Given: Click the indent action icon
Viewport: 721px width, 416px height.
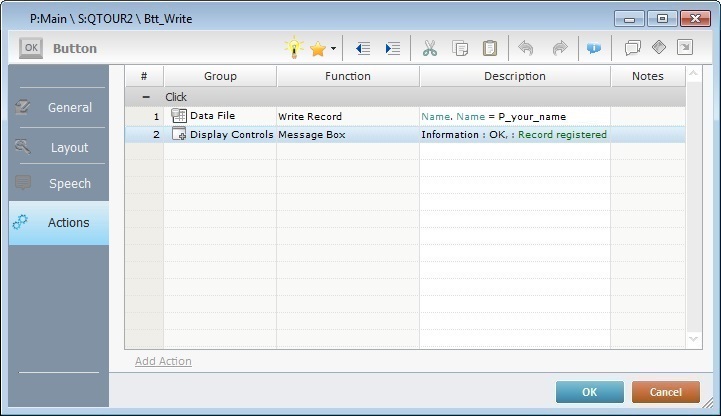Looking at the screenshot, I should 393,48.
